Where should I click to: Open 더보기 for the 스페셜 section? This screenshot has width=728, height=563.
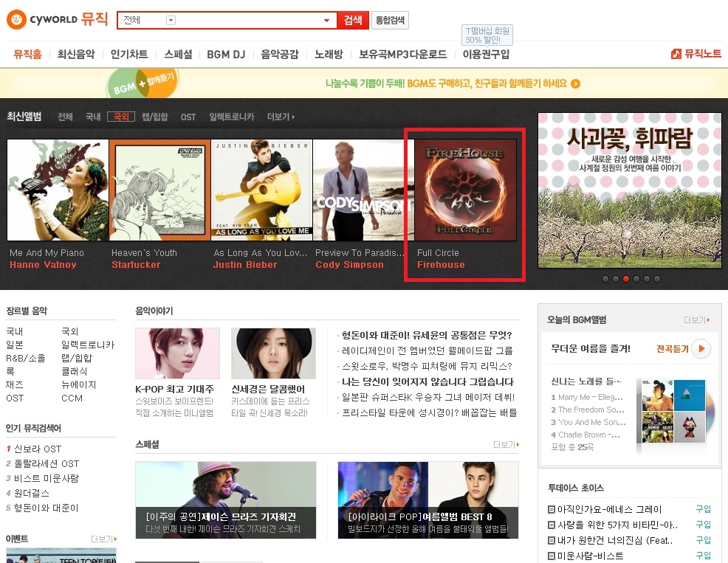506,445
